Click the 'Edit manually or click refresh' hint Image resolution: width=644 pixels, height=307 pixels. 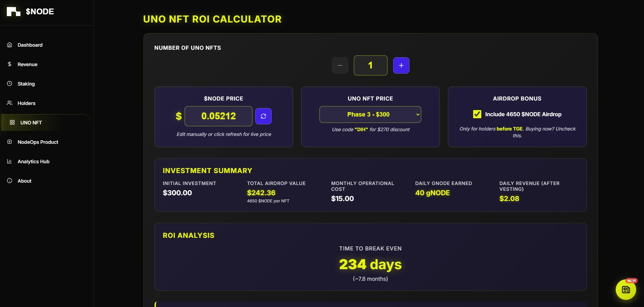(x=224, y=134)
